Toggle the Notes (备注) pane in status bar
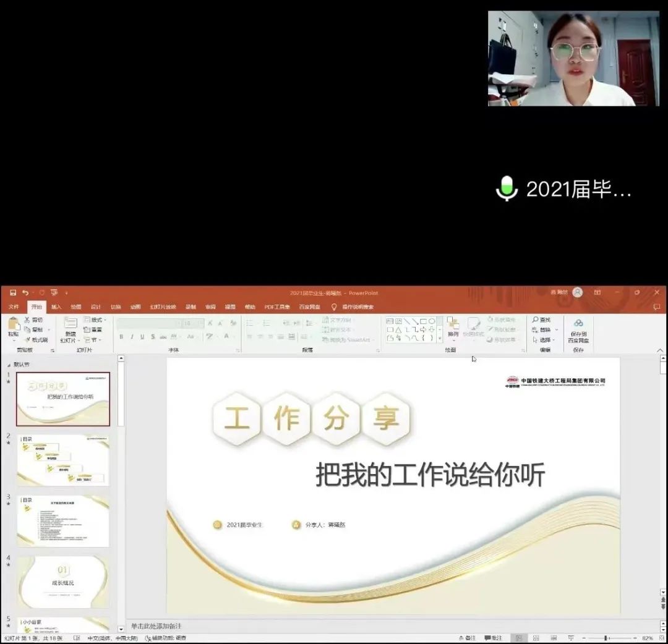Viewport: 668px width, 644px height. click(x=467, y=638)
